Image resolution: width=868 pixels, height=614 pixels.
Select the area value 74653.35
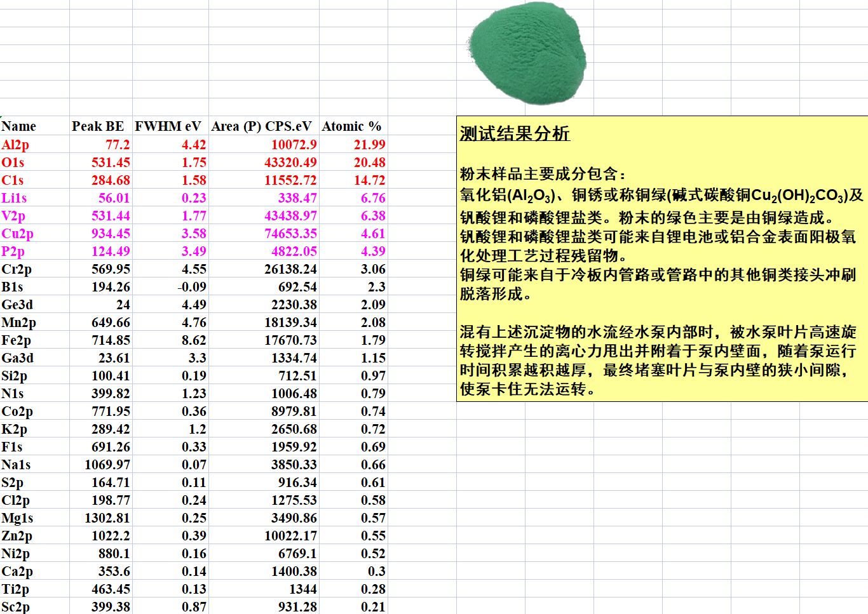(x=290, y=234)
